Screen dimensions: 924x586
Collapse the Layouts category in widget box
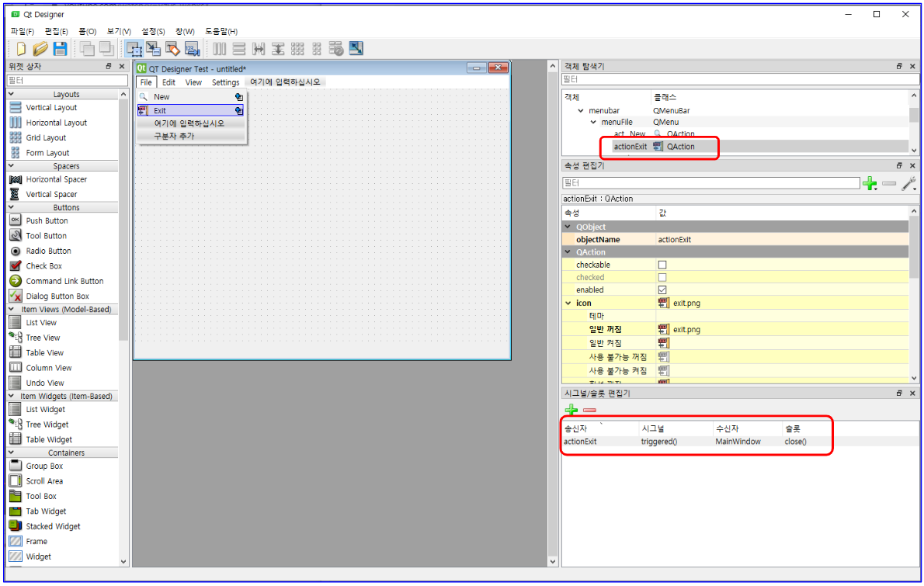click(x=11, y=94)
